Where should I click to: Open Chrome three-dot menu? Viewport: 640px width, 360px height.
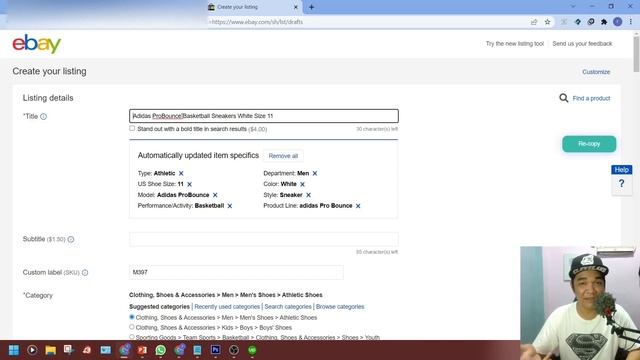(631, 22)
